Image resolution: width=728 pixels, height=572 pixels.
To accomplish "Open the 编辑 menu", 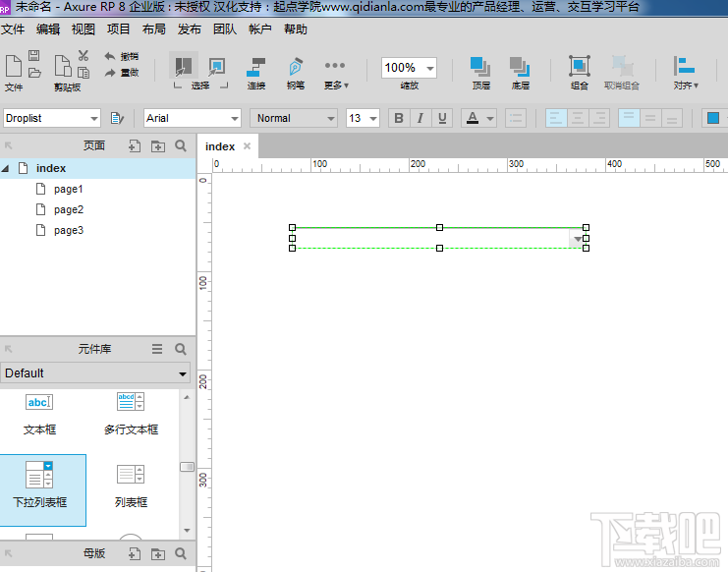I will click(48, 29).
